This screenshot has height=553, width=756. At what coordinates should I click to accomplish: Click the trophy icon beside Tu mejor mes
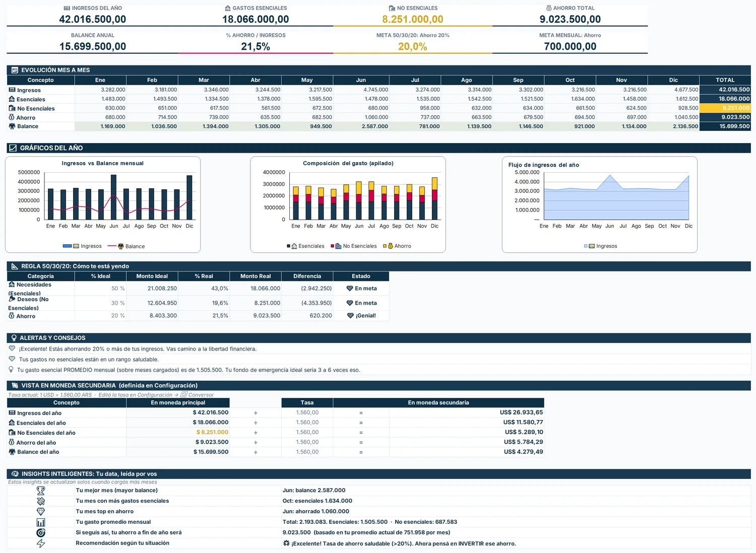click(41, 491)
